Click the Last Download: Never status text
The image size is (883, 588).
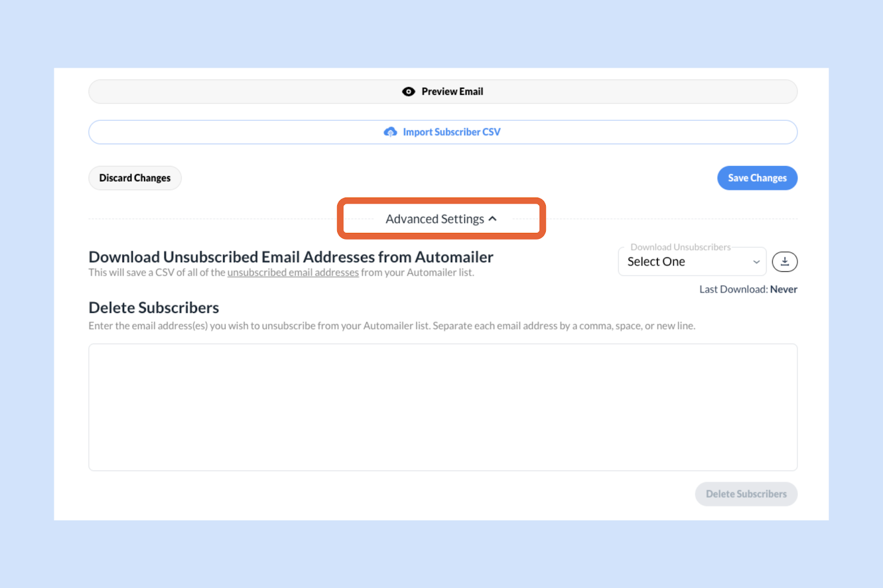748,290
